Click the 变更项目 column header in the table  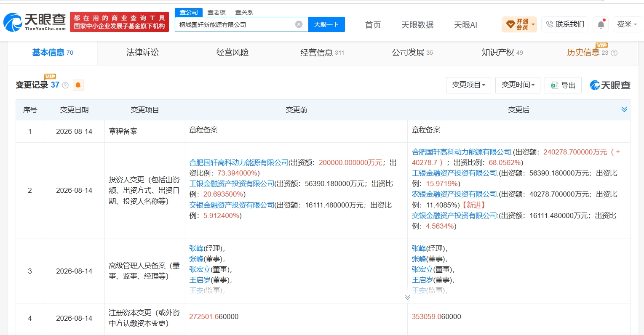[145, 110]
